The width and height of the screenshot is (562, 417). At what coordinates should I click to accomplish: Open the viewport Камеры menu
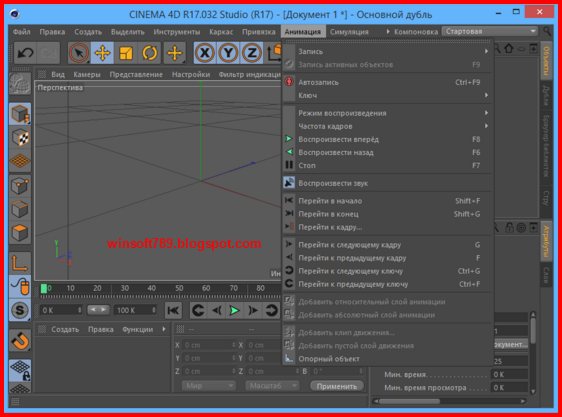pos(87,74)
